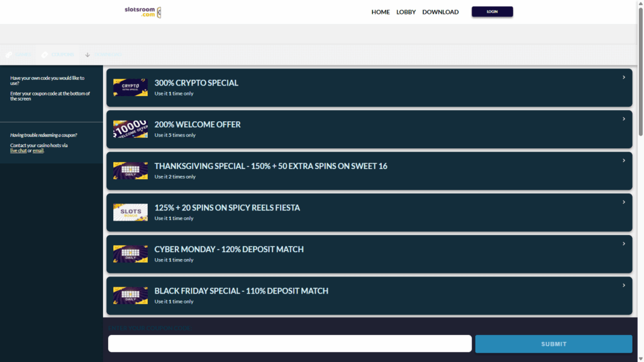
Task: Open the Lobby menu item
Action: click(x=406, y=12)
